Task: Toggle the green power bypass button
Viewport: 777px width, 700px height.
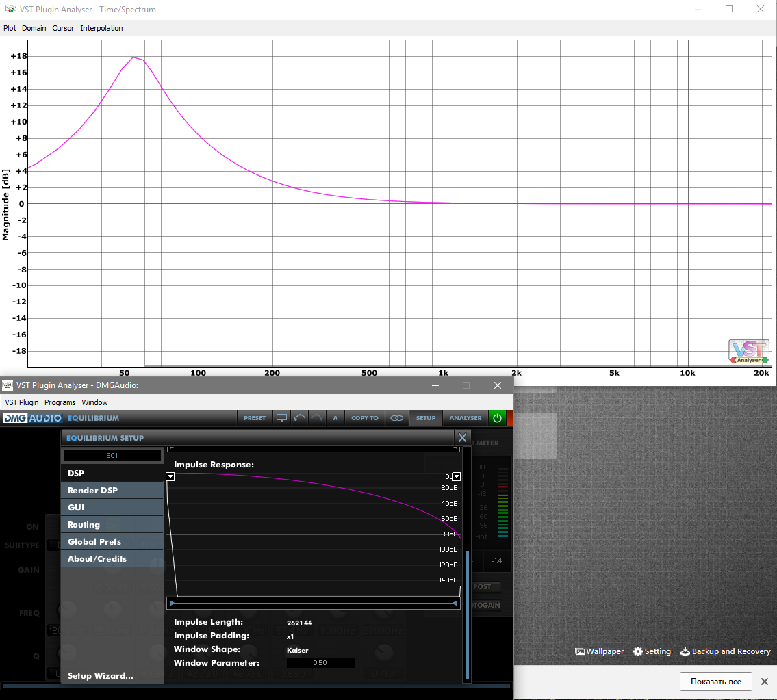Action: click(497, 418)
